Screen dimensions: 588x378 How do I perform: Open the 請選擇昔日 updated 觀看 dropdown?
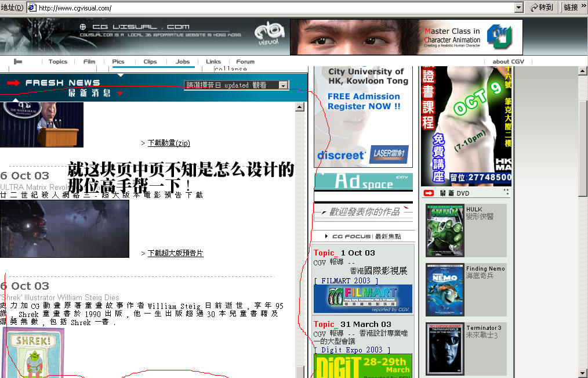pyautogui.click(x=236, y=85)
